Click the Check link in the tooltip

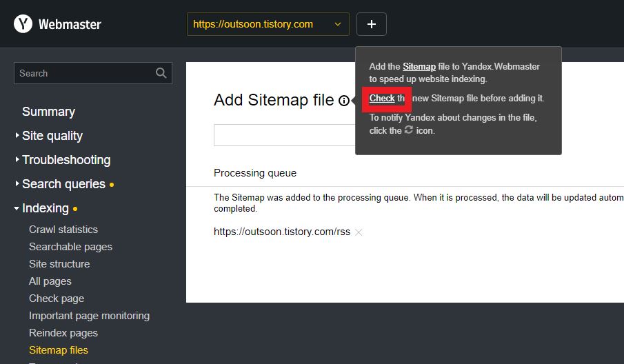[382, 99]
